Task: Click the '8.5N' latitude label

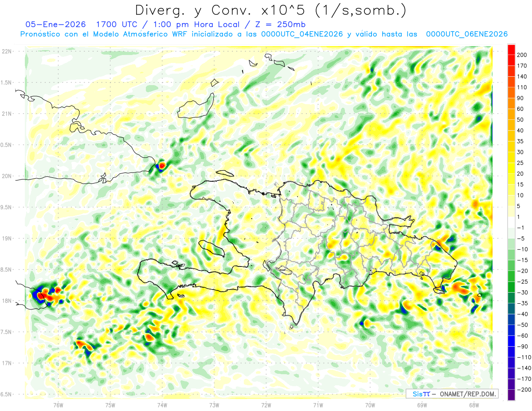Action: tap(7, 270)
